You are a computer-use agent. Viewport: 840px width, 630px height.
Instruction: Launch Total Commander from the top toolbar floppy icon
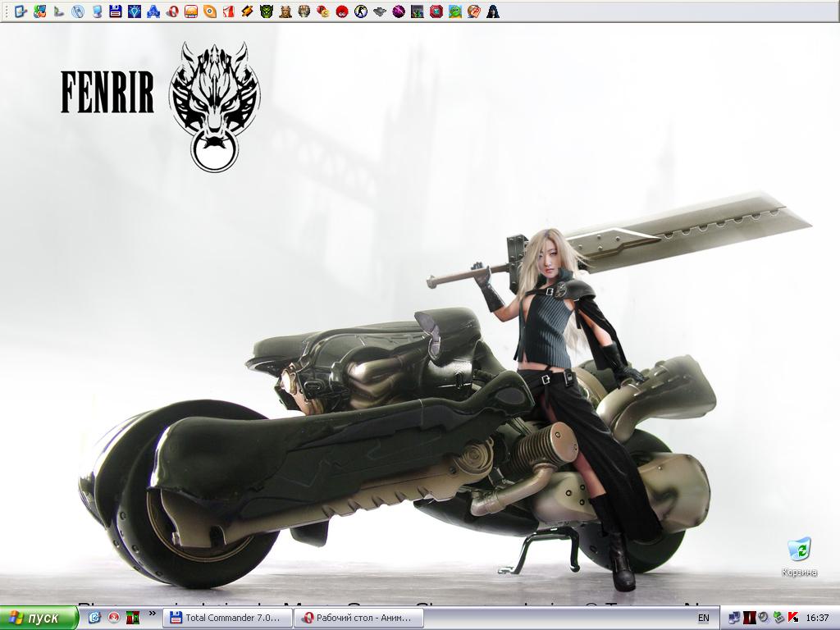(115, 11)
